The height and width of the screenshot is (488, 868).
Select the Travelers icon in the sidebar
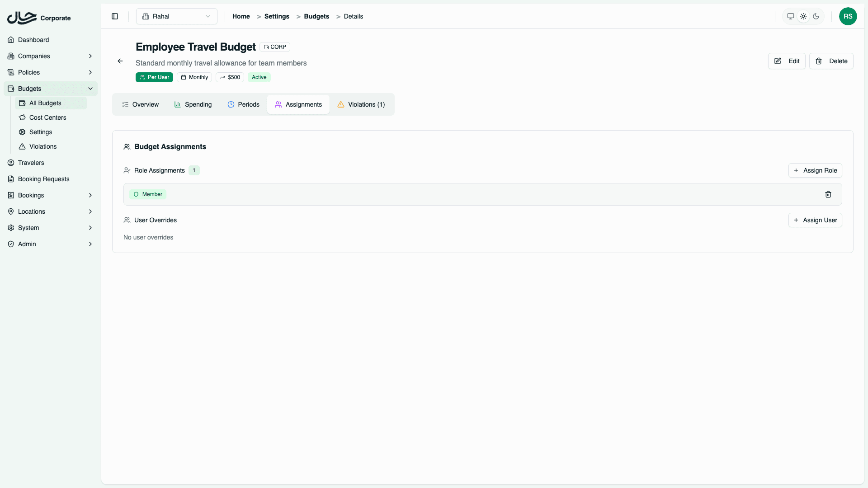[x=10, y=163]
